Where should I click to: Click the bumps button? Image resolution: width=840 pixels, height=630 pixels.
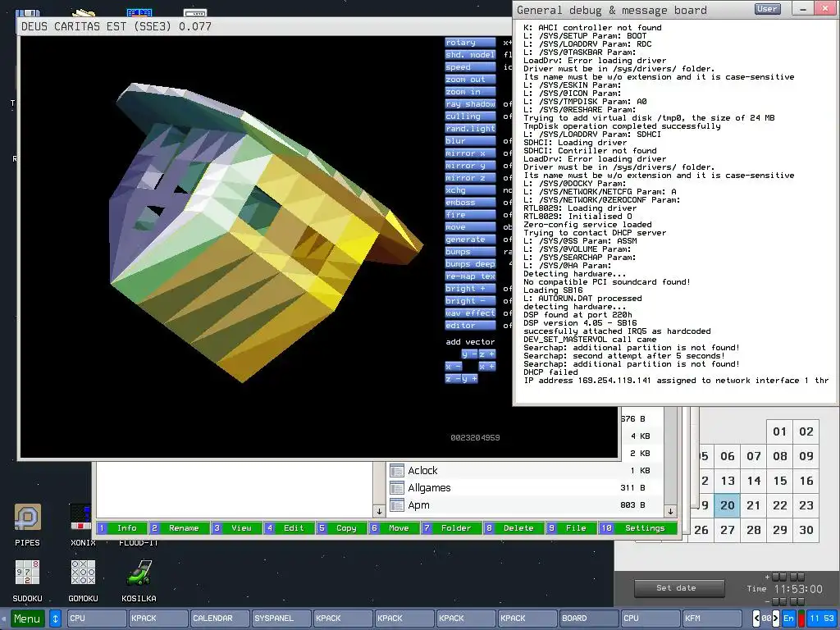470,252
